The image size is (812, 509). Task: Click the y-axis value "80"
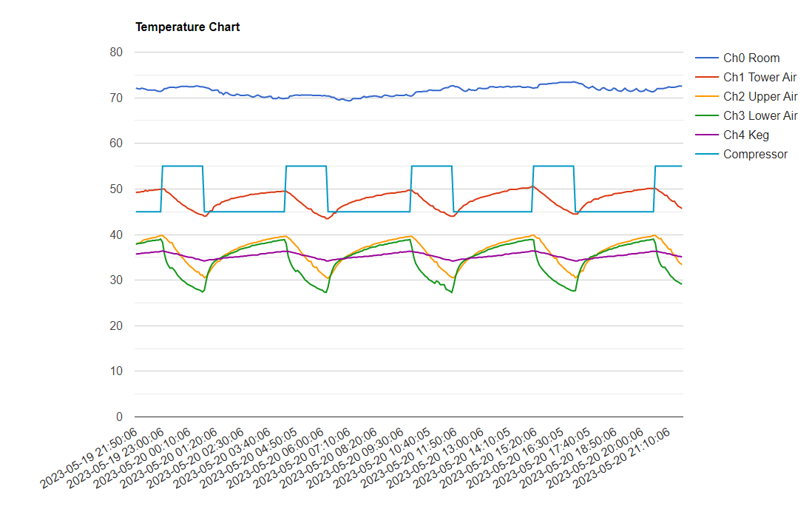[116, 53]
